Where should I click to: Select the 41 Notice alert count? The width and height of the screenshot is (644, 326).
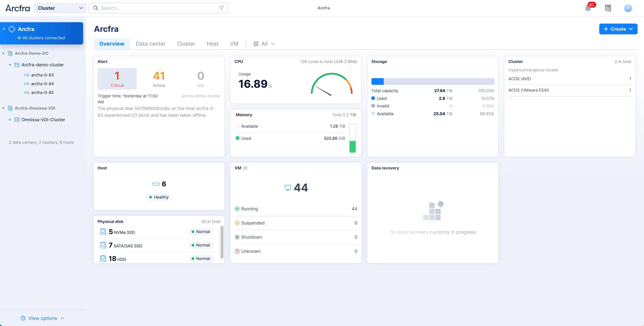pyautogui.click(x=159, y=79)
